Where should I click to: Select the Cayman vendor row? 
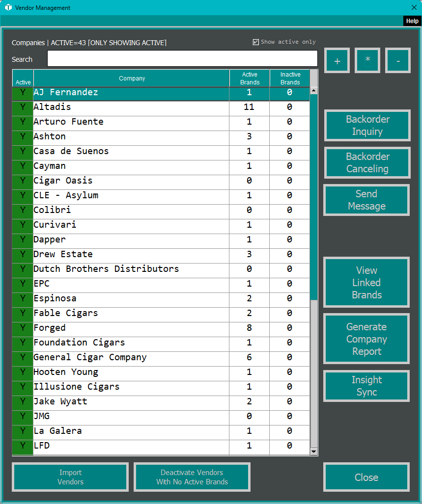coord(161,167)
